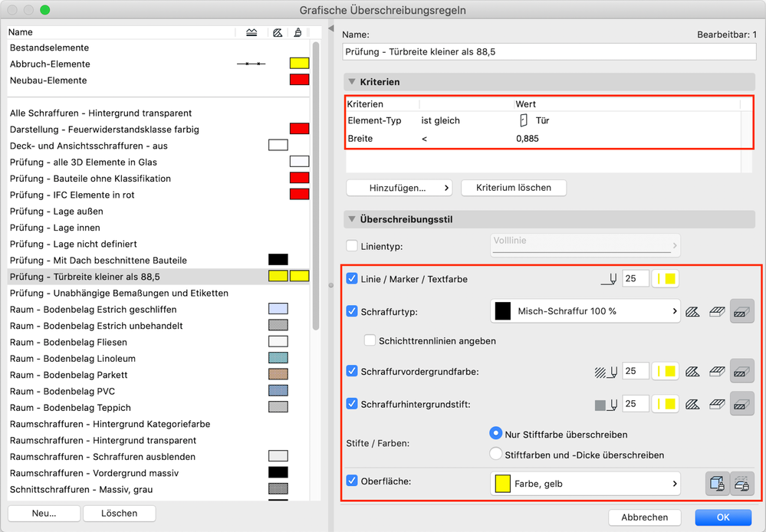Open the Volllinie line type dropdown
Screen dimensions: 766x532
(x=585, y=245)
